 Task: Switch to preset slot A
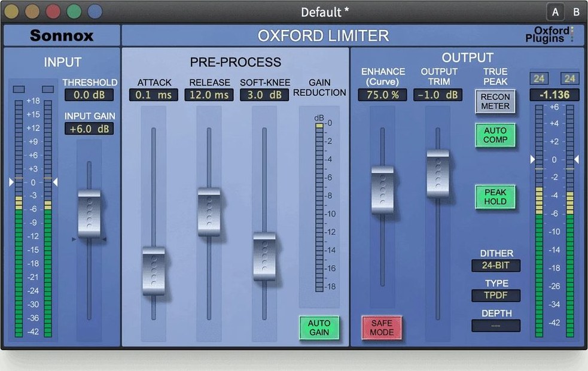click(555, 13)
